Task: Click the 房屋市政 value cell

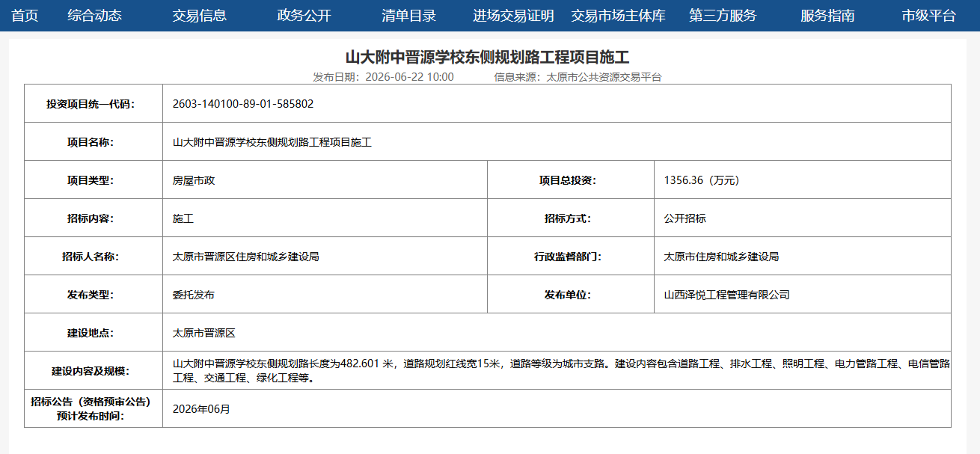Action: 325,180
